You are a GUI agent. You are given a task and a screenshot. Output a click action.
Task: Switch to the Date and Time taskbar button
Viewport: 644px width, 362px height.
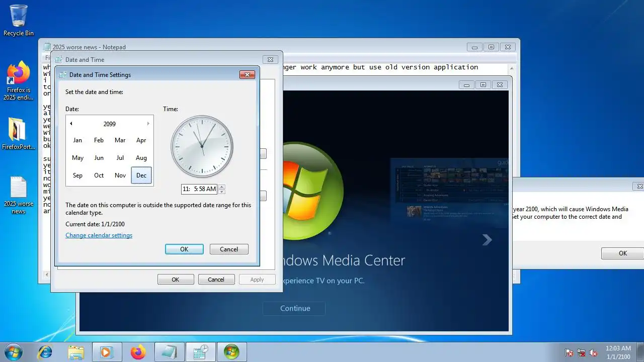[200, 352]
